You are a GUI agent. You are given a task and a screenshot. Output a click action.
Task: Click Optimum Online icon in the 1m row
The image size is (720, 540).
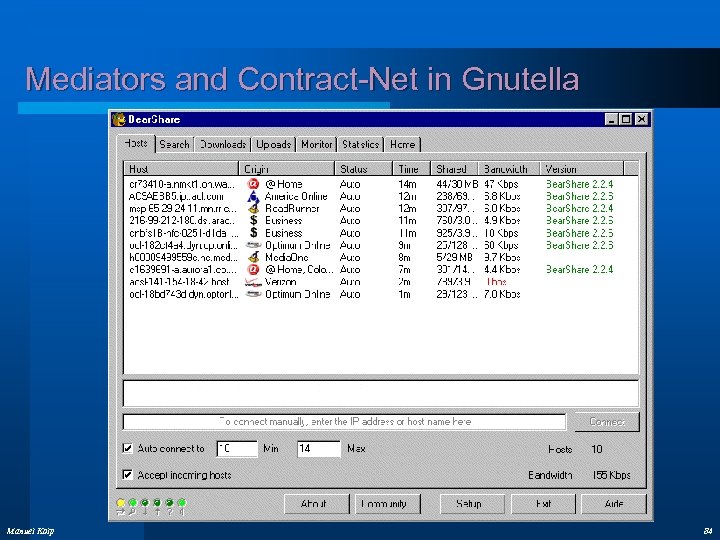(253, 294)
